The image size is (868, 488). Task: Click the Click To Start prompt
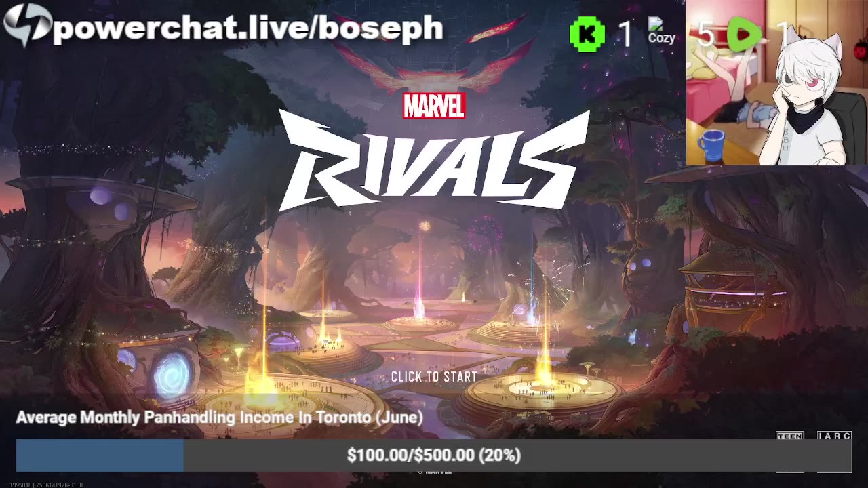point(434,377)
